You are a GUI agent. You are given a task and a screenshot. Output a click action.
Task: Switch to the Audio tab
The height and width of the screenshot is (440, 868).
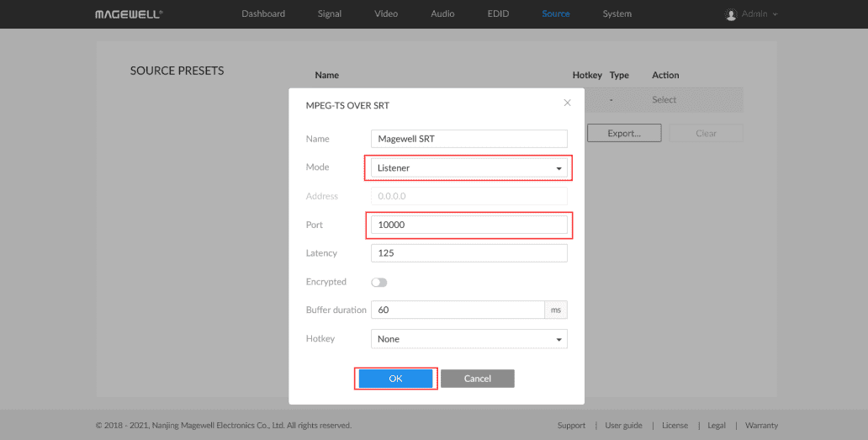coord(442,13)
